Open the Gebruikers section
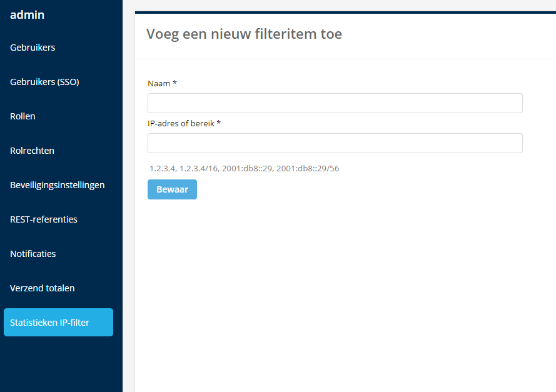 click(33, 47)
